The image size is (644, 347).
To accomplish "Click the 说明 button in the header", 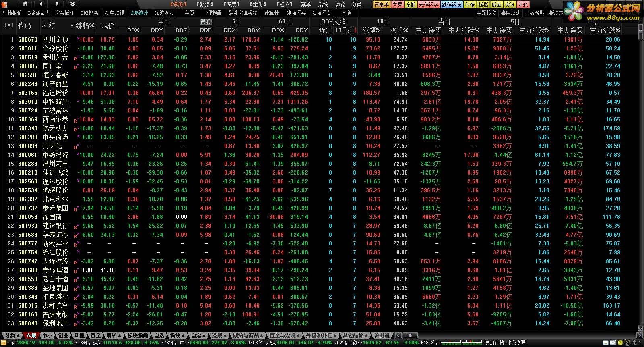I will pyautogui.click(x=205, y=22).
